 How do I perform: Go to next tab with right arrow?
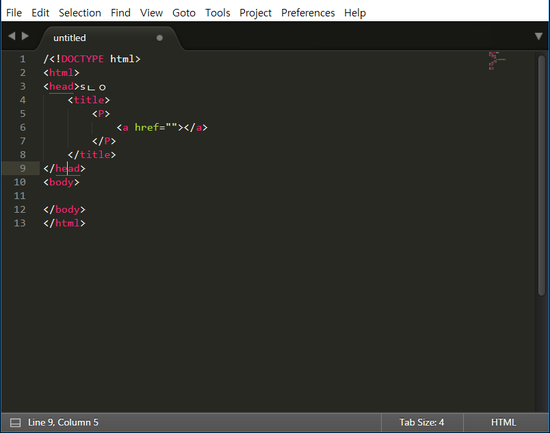pos(25,36)
